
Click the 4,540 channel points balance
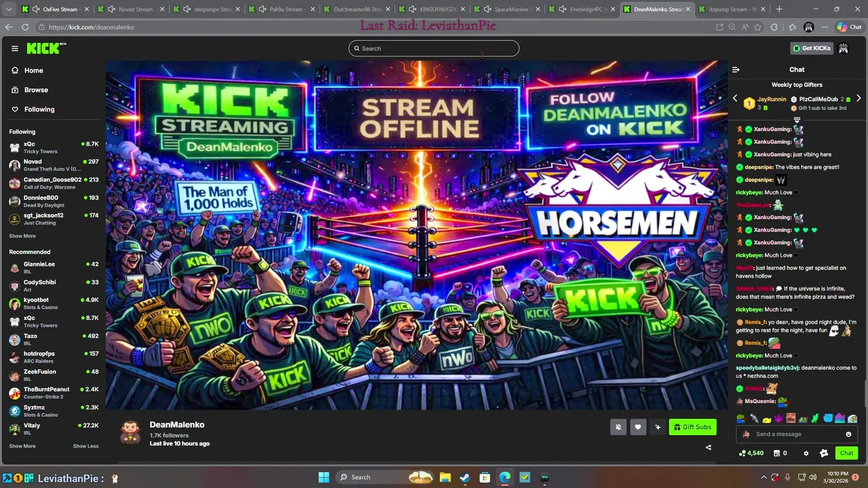coord(751,453)
